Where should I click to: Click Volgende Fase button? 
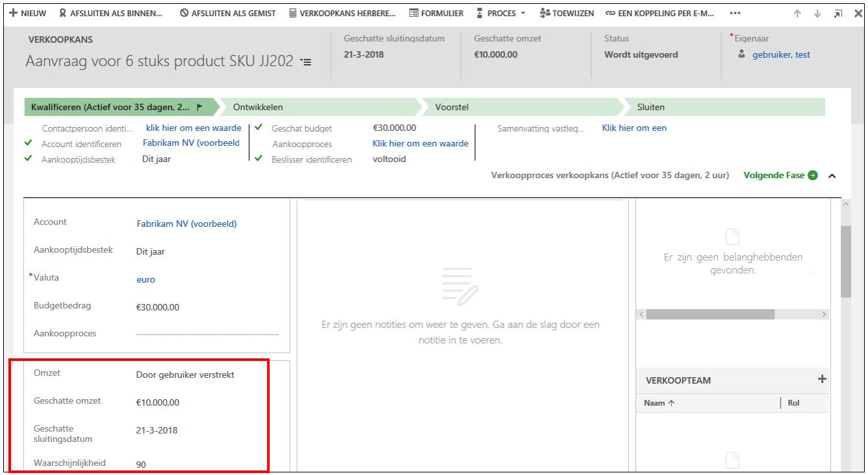[780, 175]
